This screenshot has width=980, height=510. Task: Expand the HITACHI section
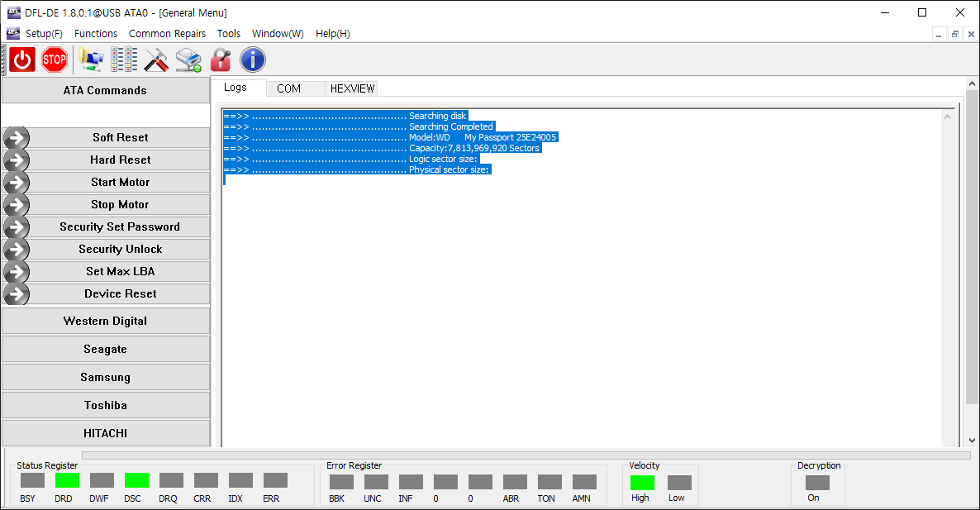click(105, 433)
